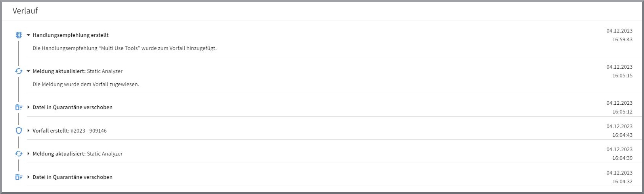The image size is (644, 194).
Task: Click the 16:59:43 timestamp
Action: [x=622, y=40]
